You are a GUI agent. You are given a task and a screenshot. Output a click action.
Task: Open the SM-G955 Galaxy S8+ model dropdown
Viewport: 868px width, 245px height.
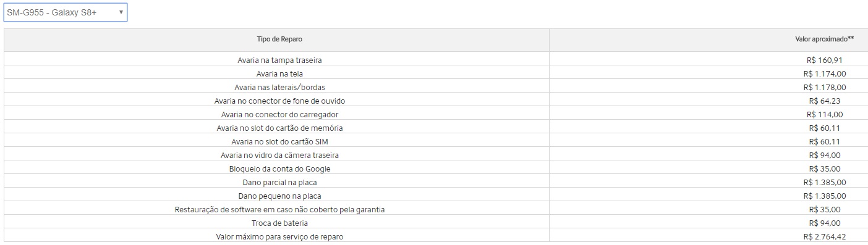[66, 12]
